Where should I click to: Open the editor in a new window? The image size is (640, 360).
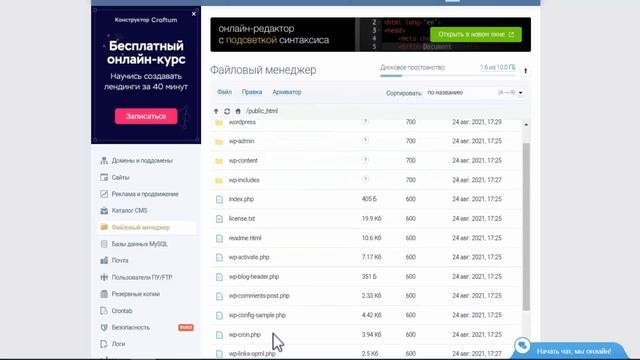[x=476, y=34]
